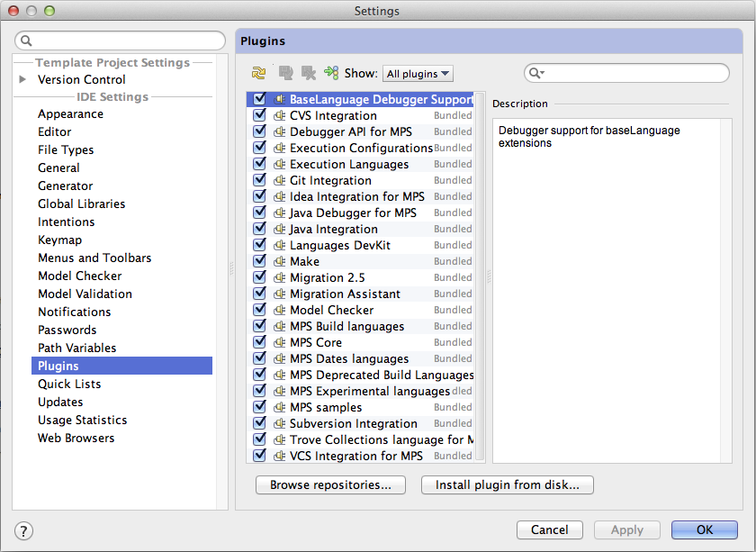Screen dimensions: 756x552
Task: Click plugin icon beside Migration 2.5
Action: [280, 278]
